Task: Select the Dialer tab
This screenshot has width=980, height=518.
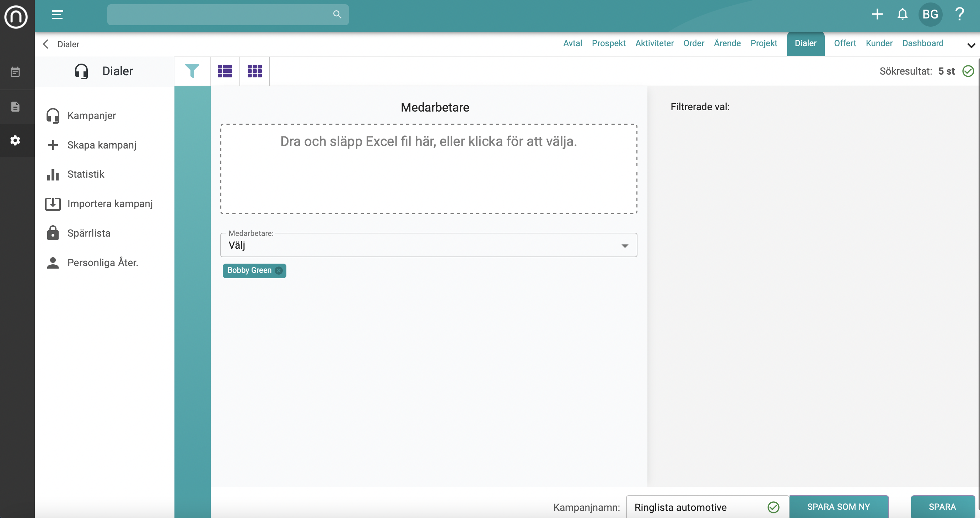Action: click(x=806, y=44)
